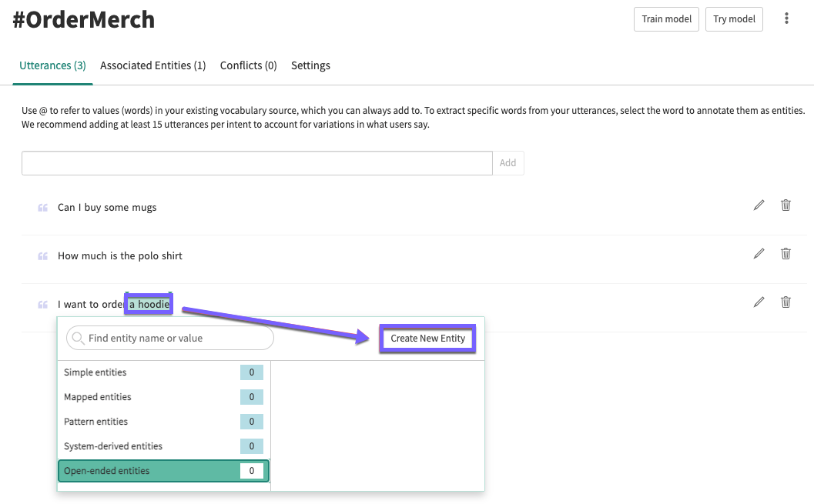
Task: Click the count badge for Pattern entities
Action: pyautogui.click(x=252, y=422)
